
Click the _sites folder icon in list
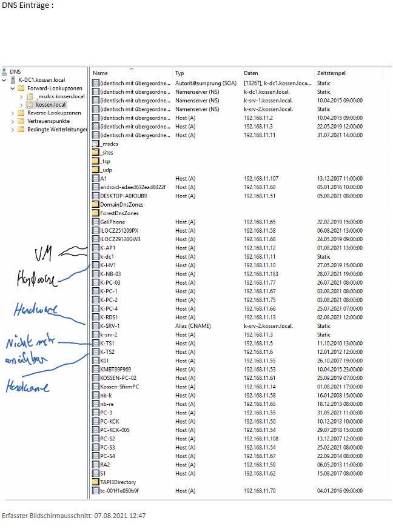coord(95,153)
